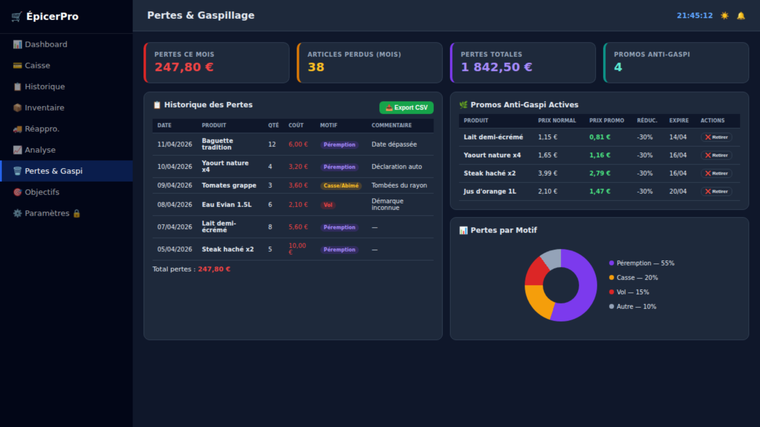760x427 pixels.
Task: Open the Historique menu item
Action: [45, 87]
